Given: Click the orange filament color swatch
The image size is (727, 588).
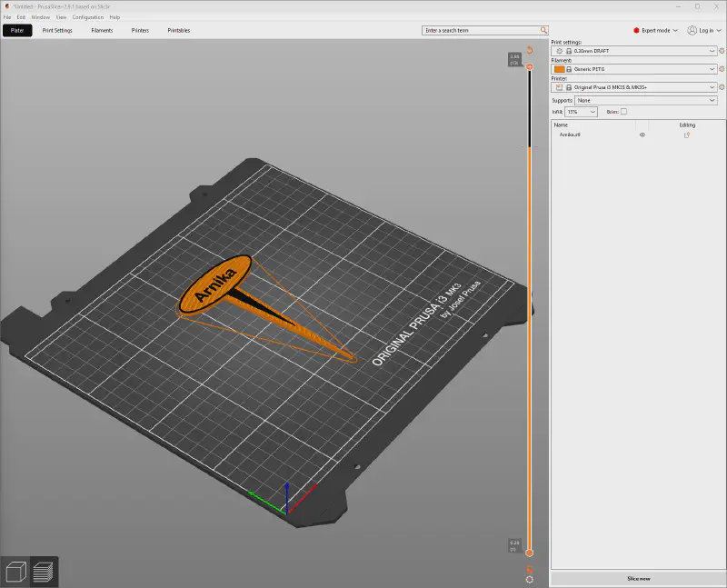Looking at the screenshot, I should (x=558, y=68).
